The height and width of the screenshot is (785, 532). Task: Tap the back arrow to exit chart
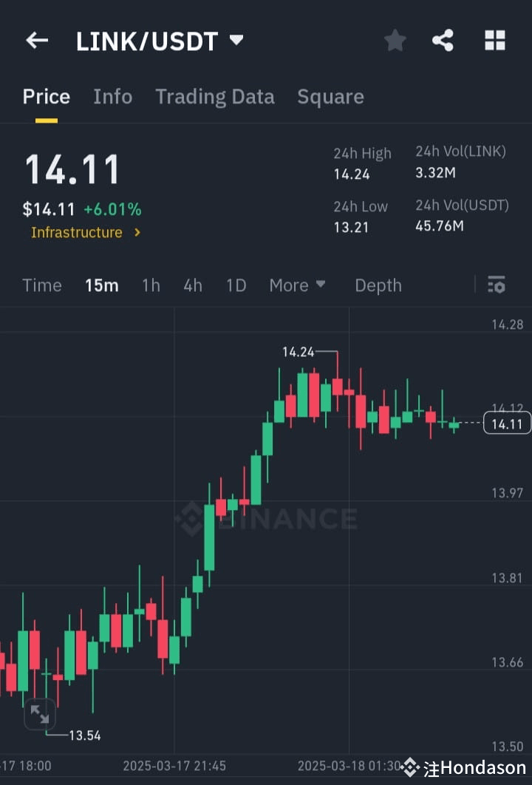pyautogui.click(x=37, y=41)
